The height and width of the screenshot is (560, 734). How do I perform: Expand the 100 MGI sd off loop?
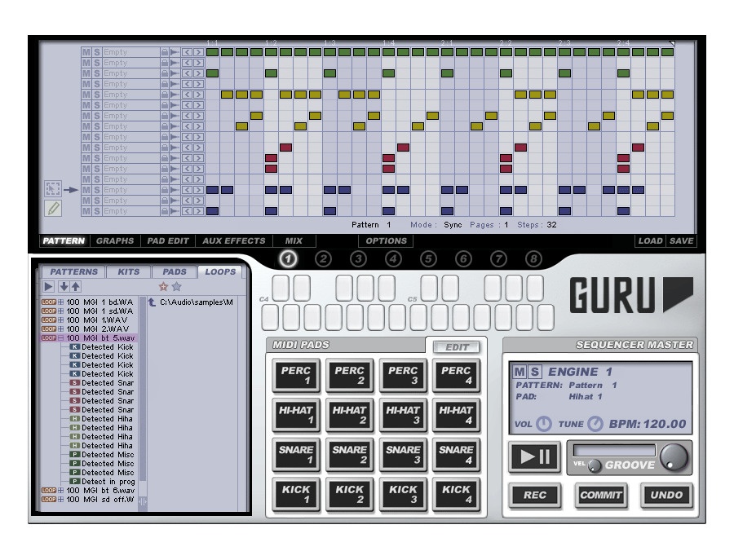61,500
